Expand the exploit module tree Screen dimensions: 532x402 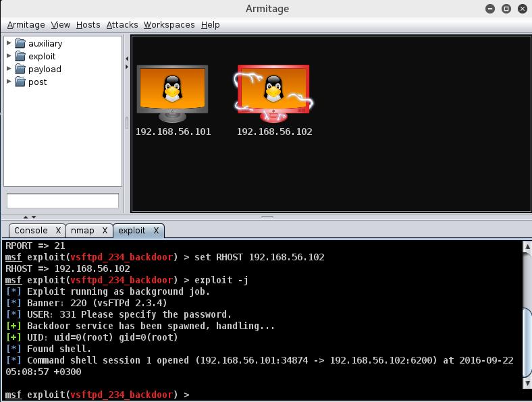(x=9, y=56)
